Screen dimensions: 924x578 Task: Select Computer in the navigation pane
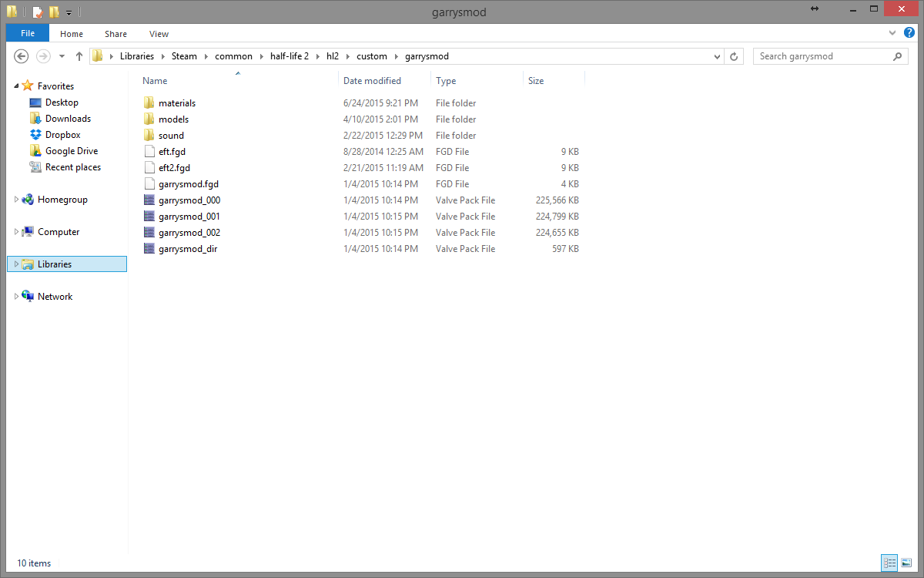59,232
